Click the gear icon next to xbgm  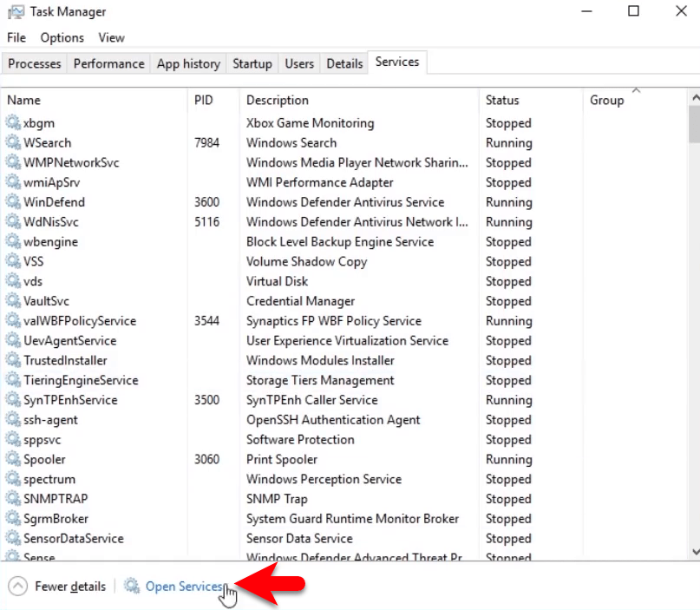pos(13,123)
